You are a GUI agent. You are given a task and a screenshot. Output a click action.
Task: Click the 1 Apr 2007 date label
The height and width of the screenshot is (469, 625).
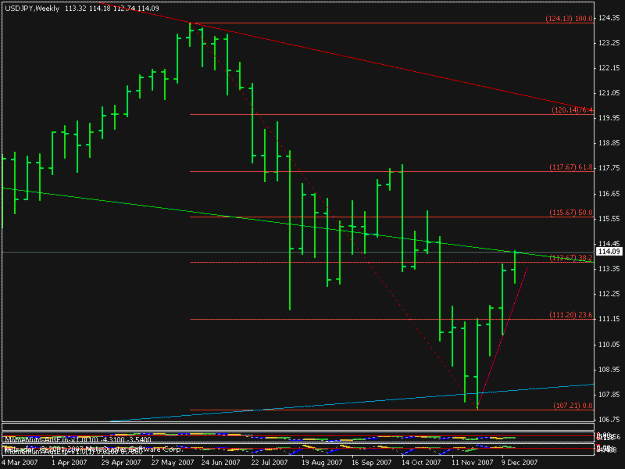69,463
